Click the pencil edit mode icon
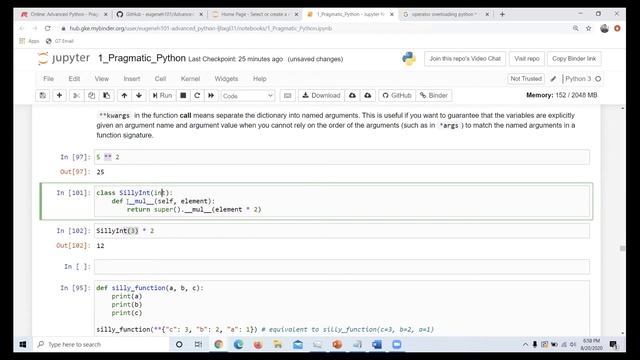Viewport: 640px width, 360px height. [x=553, y=79]
